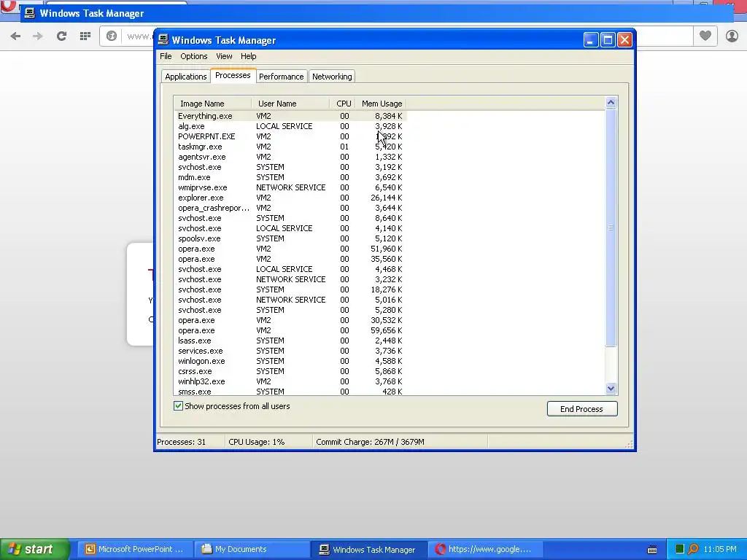Select svchost.exe using 18,276 K

coord(290,289)
